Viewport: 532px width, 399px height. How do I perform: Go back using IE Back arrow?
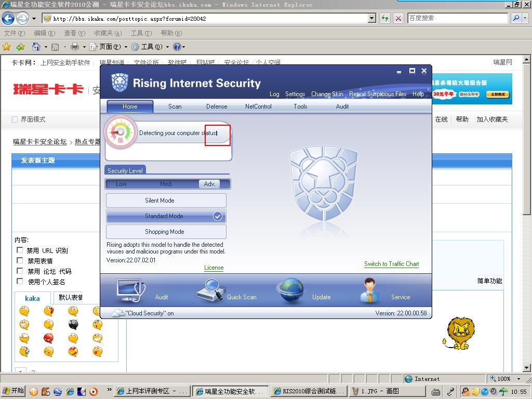[x=8, y=18]
